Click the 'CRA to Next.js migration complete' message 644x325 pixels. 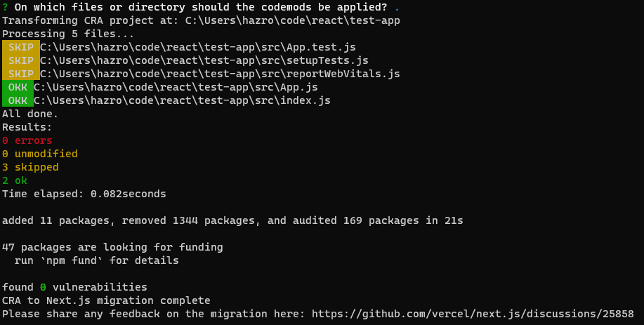pos(106,300)
